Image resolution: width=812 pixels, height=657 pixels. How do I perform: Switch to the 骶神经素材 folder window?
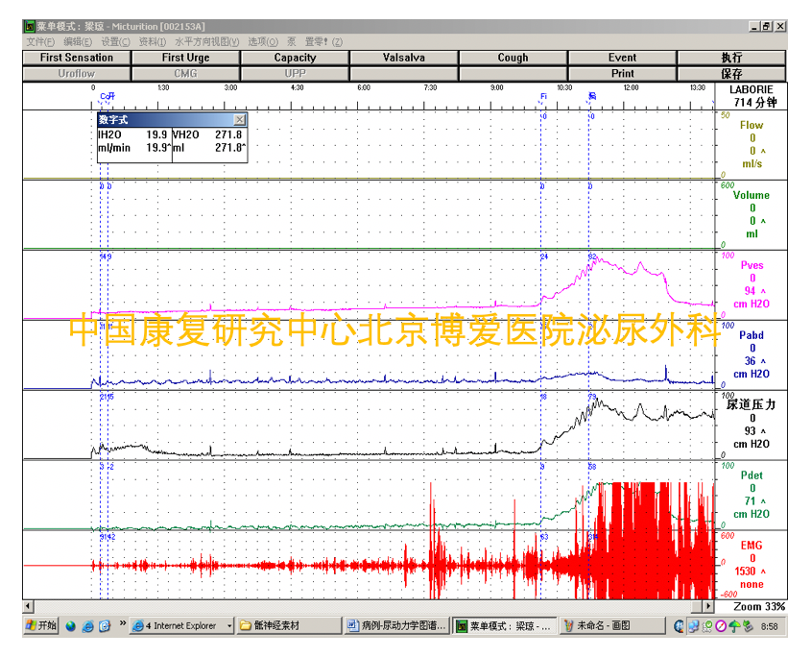point(289,626)
